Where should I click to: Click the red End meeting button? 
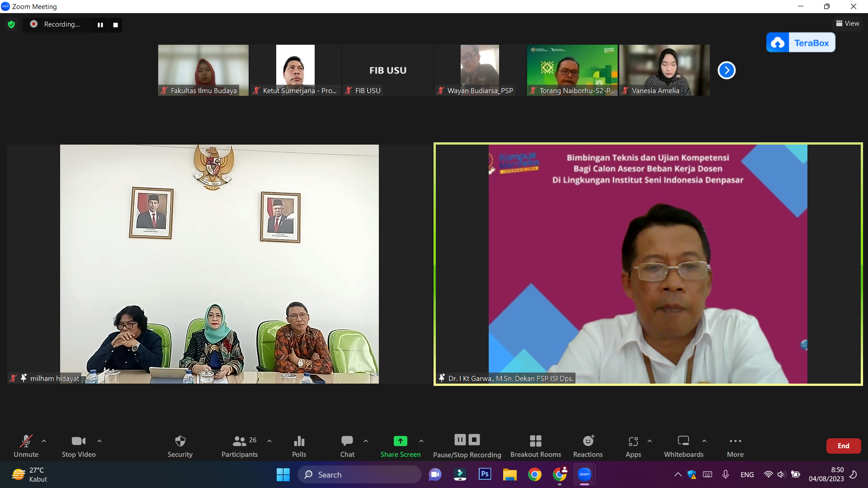(844, 446)
